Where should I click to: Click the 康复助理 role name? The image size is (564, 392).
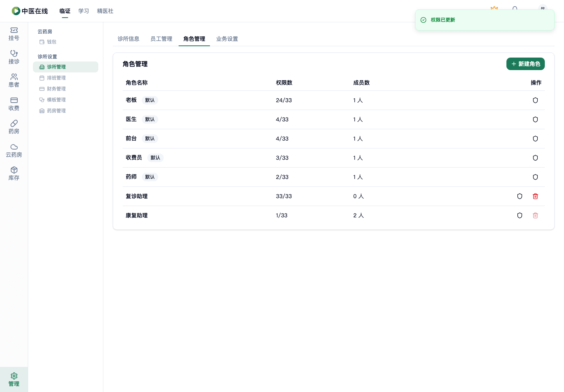[137, 215]
